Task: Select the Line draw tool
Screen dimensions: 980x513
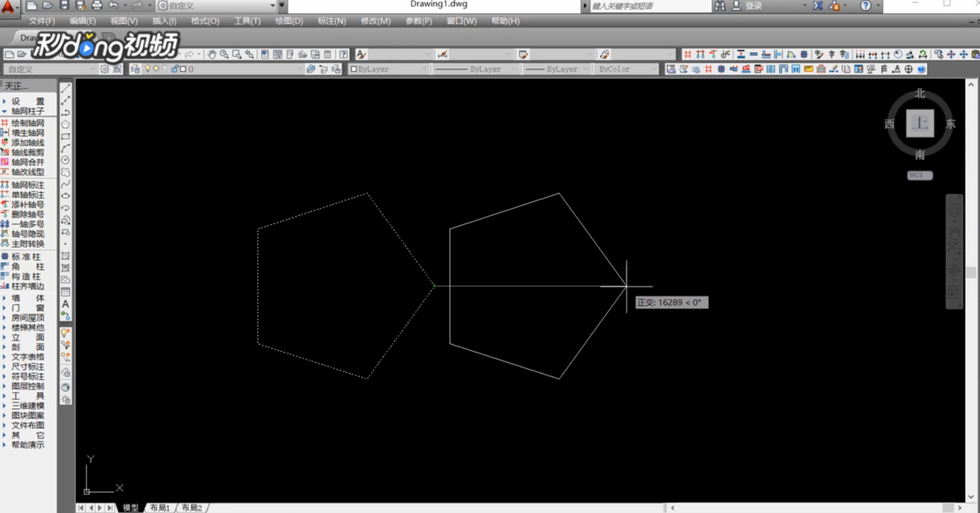Action: pos(65,88)
